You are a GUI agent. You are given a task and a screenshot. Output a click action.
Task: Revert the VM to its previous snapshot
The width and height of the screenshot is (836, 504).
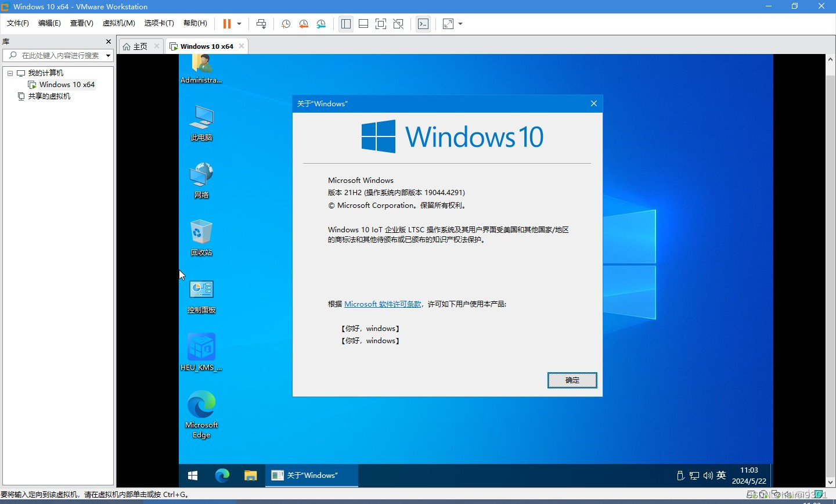pyautogui.click(x=304, y=24)
